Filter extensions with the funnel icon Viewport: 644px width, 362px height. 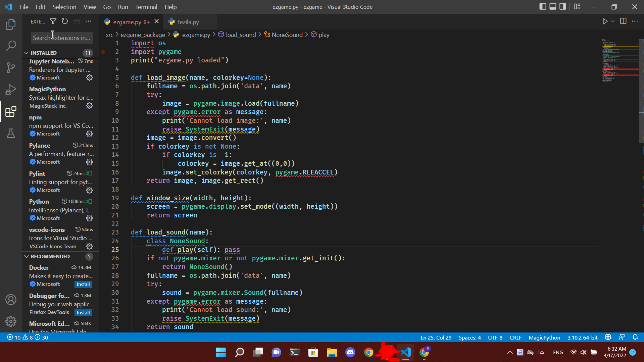pyautogui.click(x=53, y=21)
